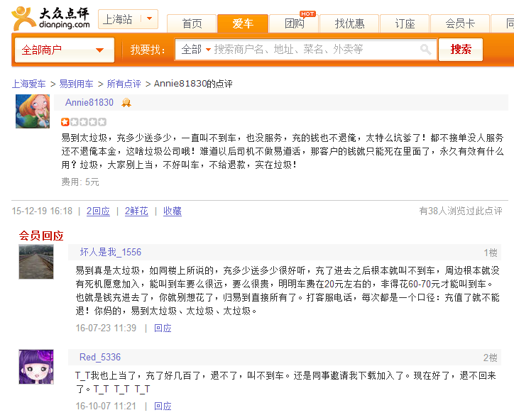
Task: Focus the merchant search input field
Action: point(315,50)
